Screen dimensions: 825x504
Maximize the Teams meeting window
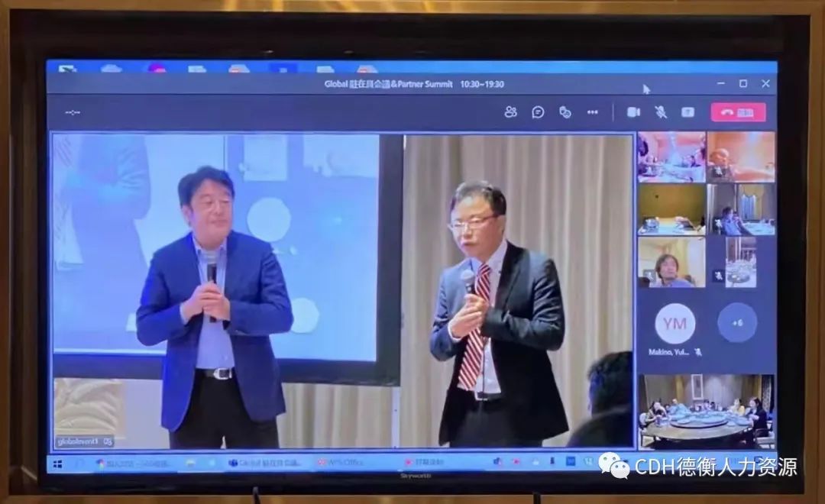742,83
